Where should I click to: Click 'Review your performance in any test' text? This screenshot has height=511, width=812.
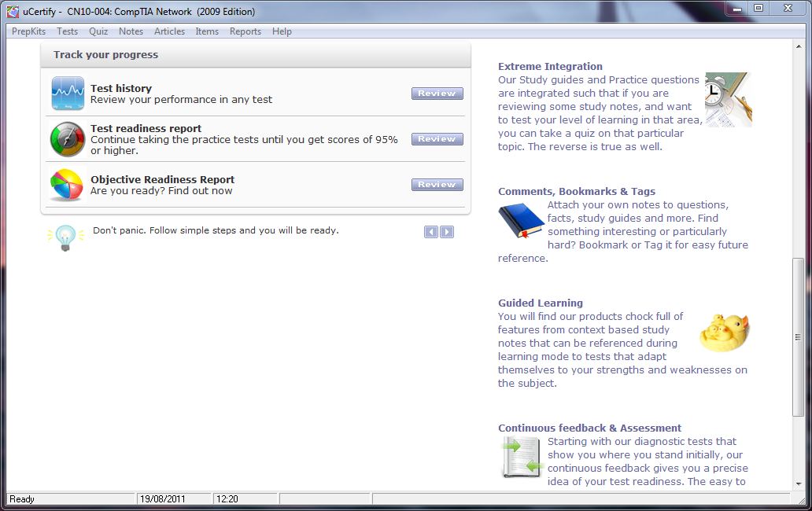(x=181, y=99)
